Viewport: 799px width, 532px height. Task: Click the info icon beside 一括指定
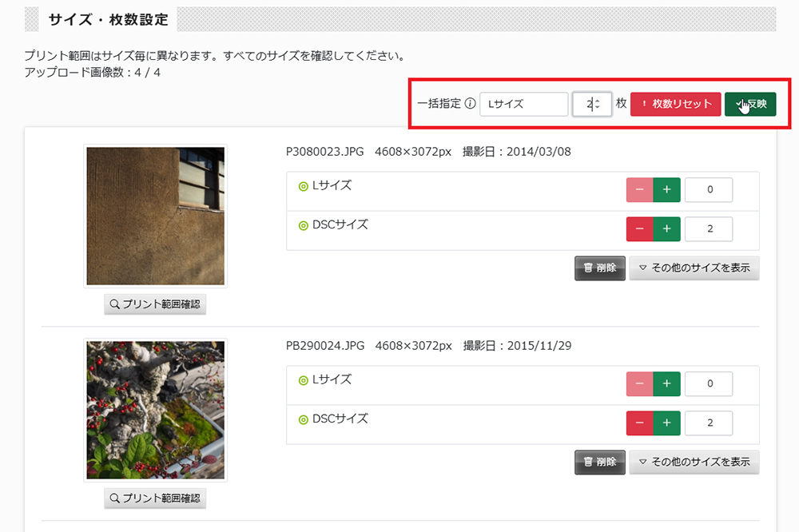click(471, 104)
